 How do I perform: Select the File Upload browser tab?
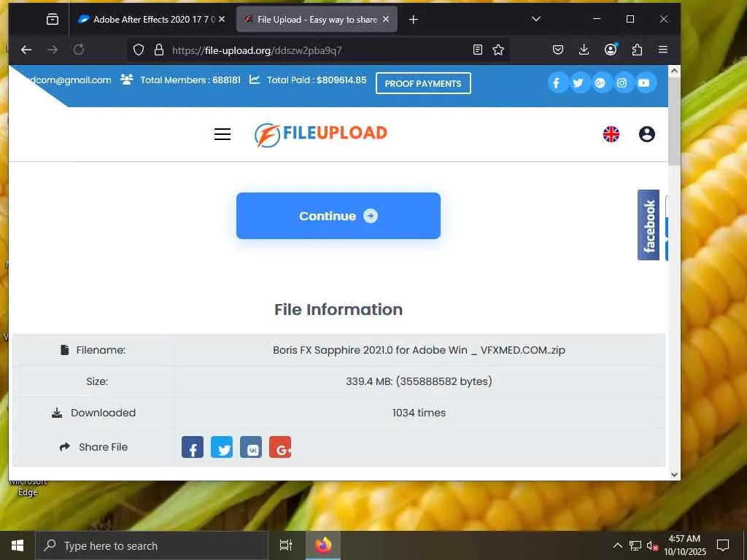pos(317,19)
